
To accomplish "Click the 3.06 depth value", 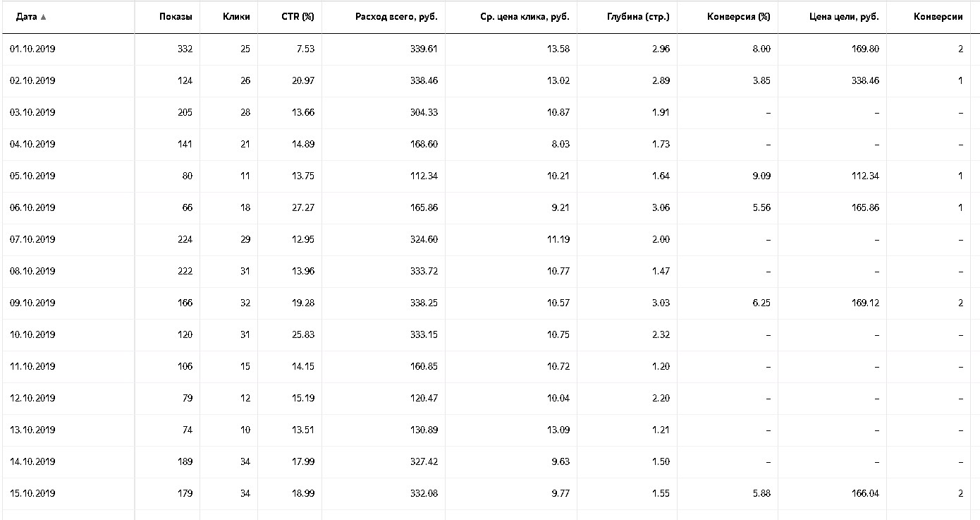I will click(x=661, y=207).
